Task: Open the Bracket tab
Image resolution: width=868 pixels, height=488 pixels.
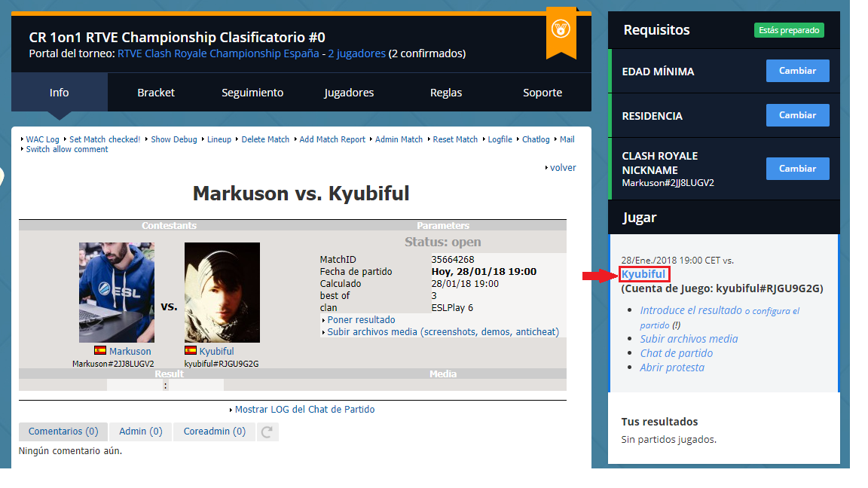Action: point(156,93)
